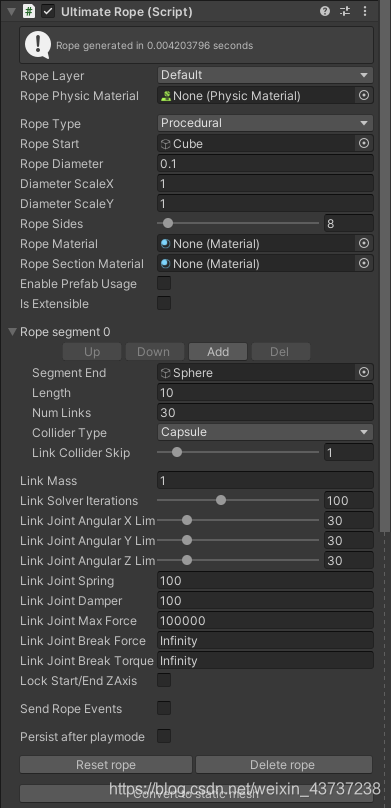Click the Reset rope button
The height and width of the screenshot is (808, 391).
106,765
